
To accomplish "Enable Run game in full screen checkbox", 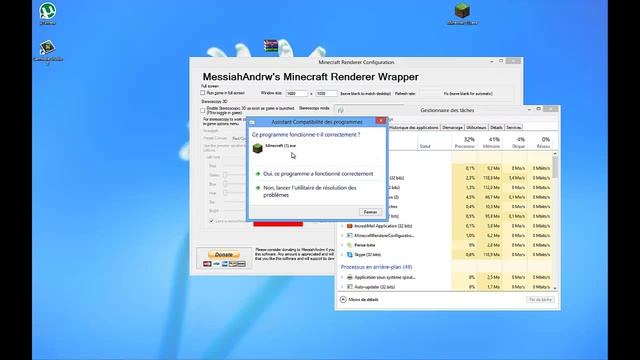I will tap(202, 93).
